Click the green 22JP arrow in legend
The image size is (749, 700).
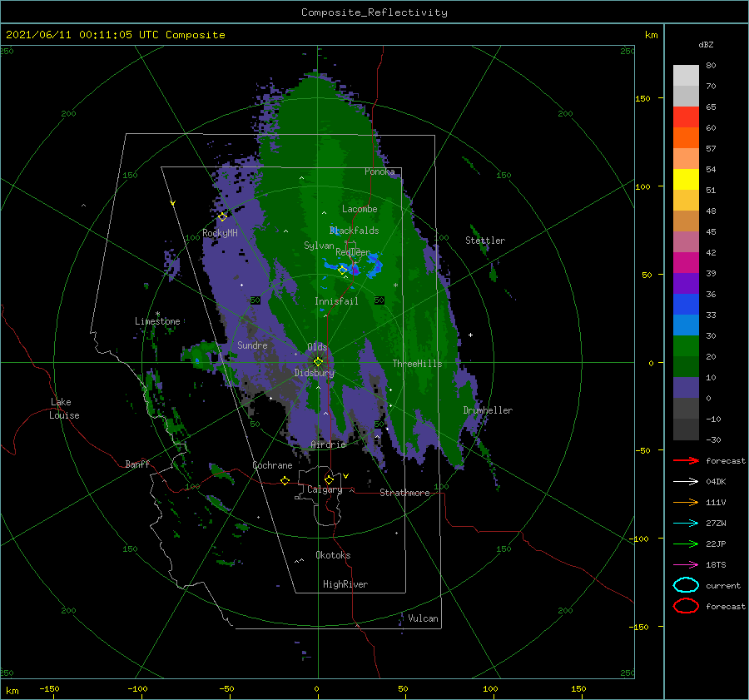686,544
